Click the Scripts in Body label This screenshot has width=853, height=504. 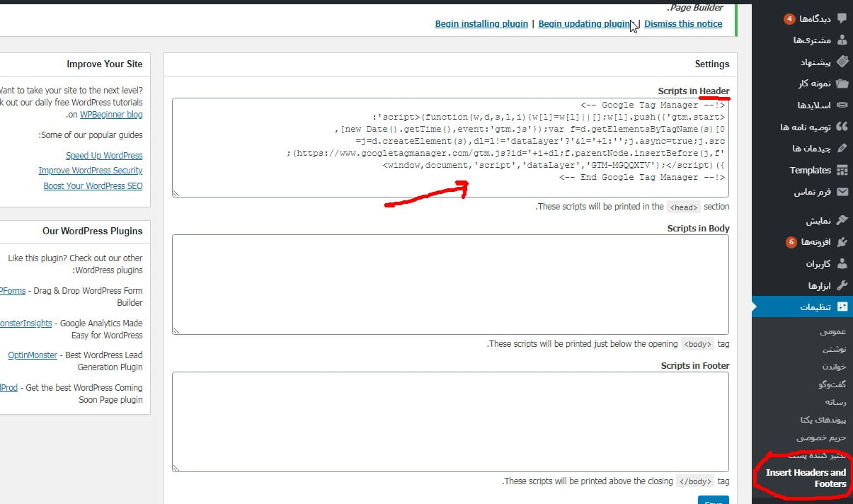(x=698, y=229)
